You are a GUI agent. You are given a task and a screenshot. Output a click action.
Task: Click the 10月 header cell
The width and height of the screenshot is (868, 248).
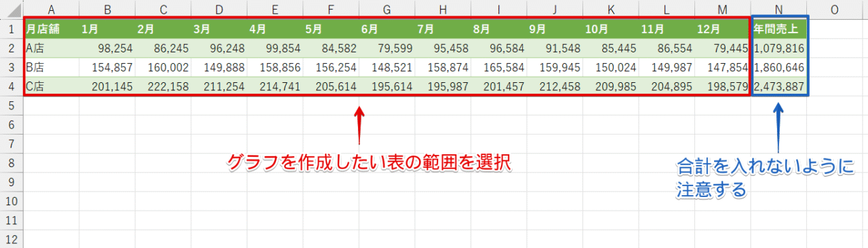tap(611, 29)
